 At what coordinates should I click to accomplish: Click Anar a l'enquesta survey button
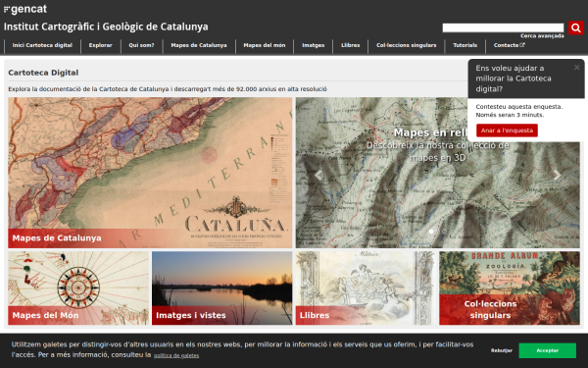pyautogui.click(x=507, y=131)
